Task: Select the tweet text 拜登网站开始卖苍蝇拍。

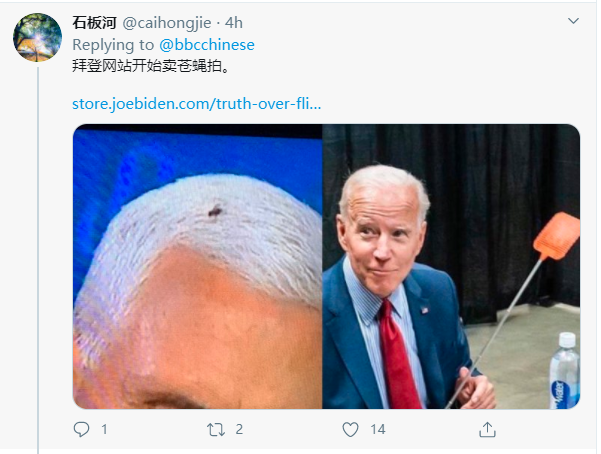Action: click(x=151, y=66)
